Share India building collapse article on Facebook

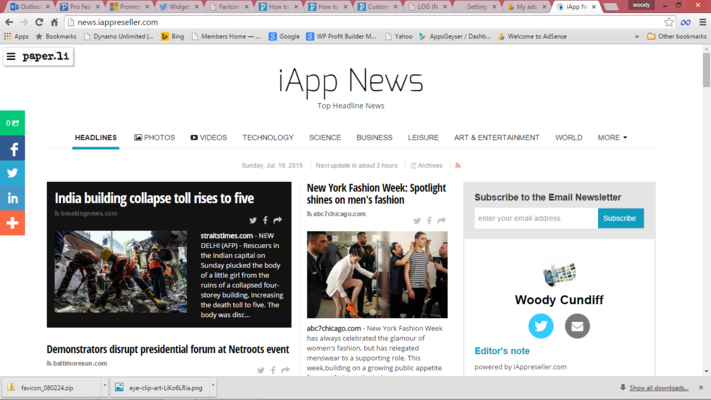(x=265, y=220)
